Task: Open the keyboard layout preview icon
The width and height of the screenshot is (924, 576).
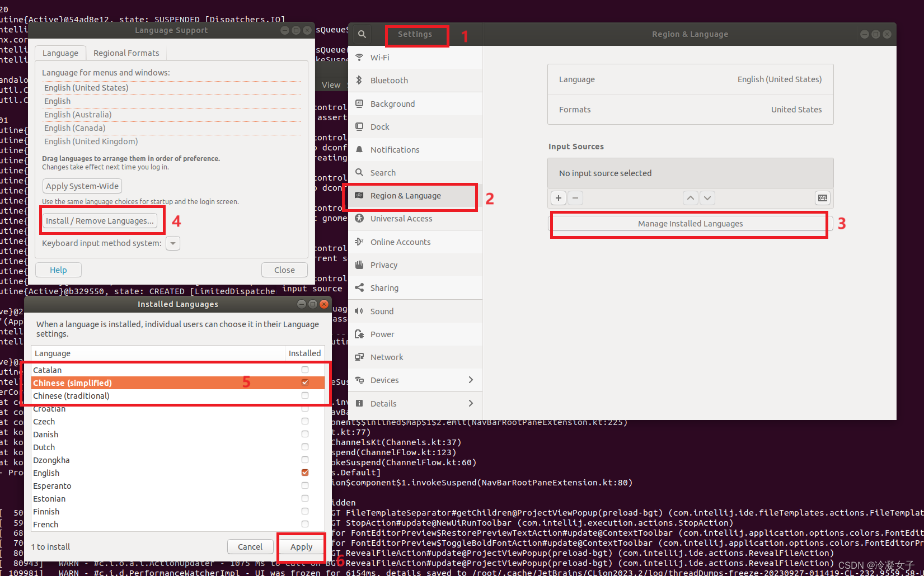Action: tap(822, 197)
